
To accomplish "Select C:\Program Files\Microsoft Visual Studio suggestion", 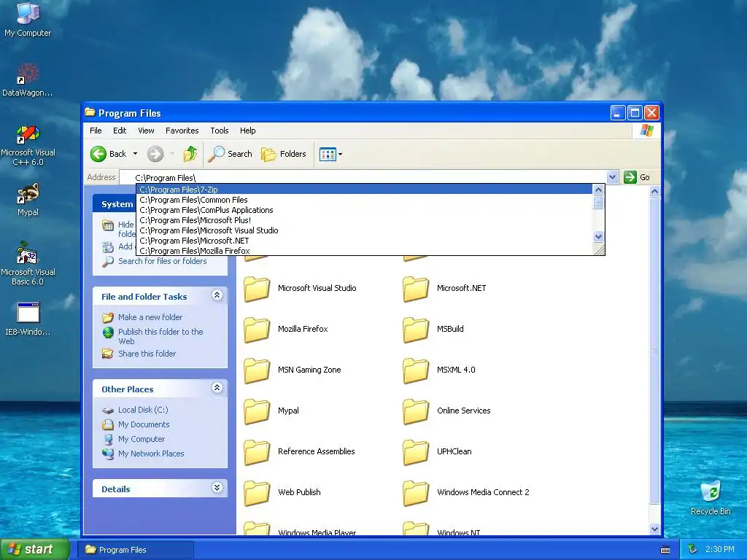I will pyautogui.click(x=365, y=230).
